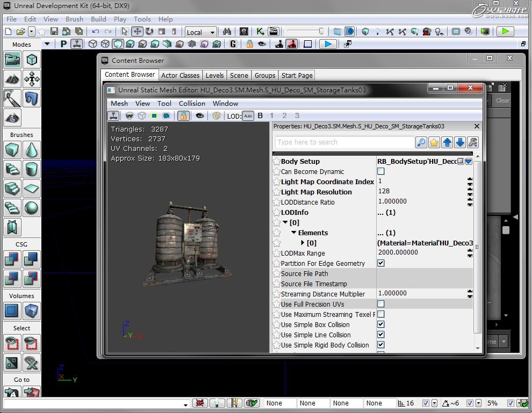Select LOD B base level button
Image resolution: width=532 pixels, height=413 pixels.
(260, 116)
